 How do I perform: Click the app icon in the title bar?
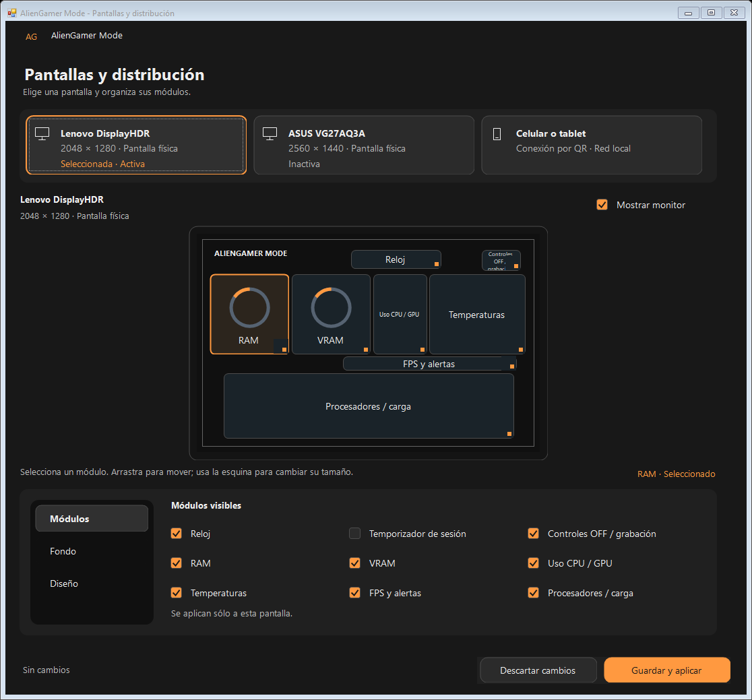coord(12,13)
